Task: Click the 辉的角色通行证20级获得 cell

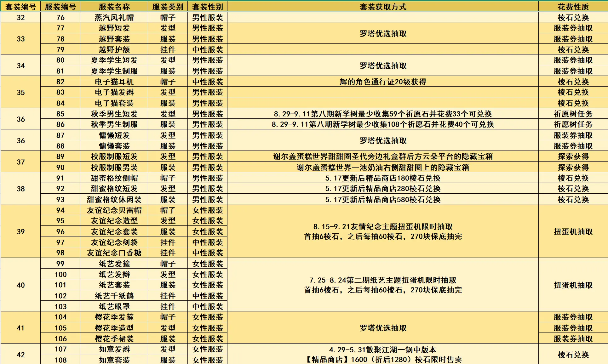Action: (x=383, y=82)
